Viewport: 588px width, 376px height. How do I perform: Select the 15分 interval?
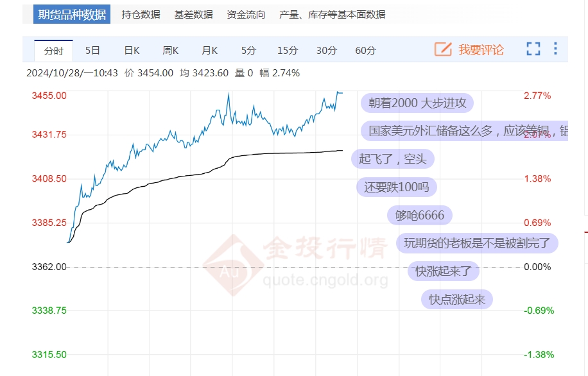(x=288, y=50)
